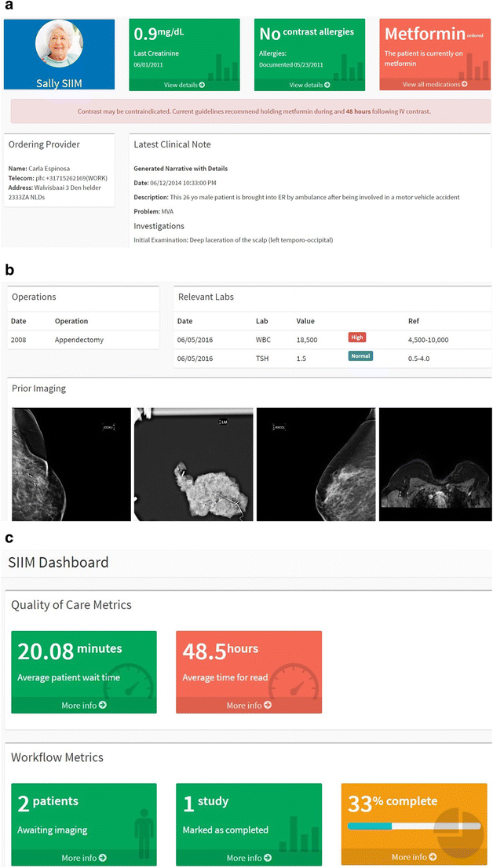Open More info for average time for read

tap(249, 706)
